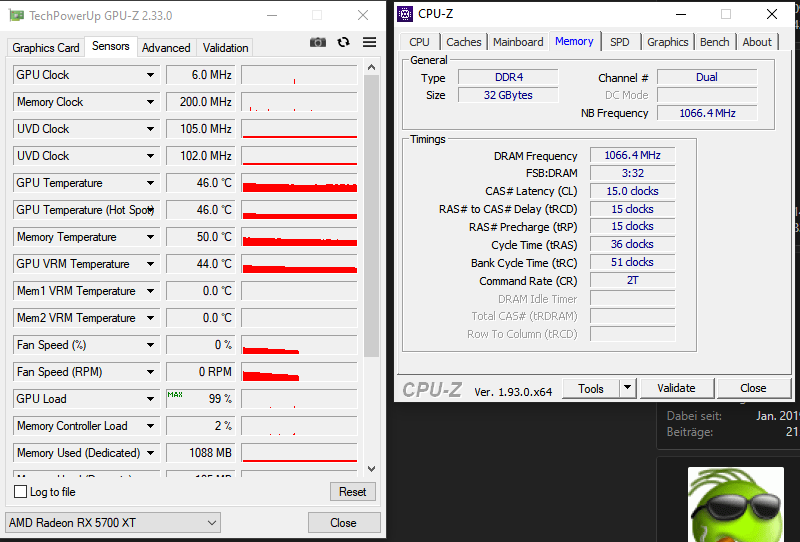Open the Mem2 VRM Temperature dropdown

tap(150, 318)
